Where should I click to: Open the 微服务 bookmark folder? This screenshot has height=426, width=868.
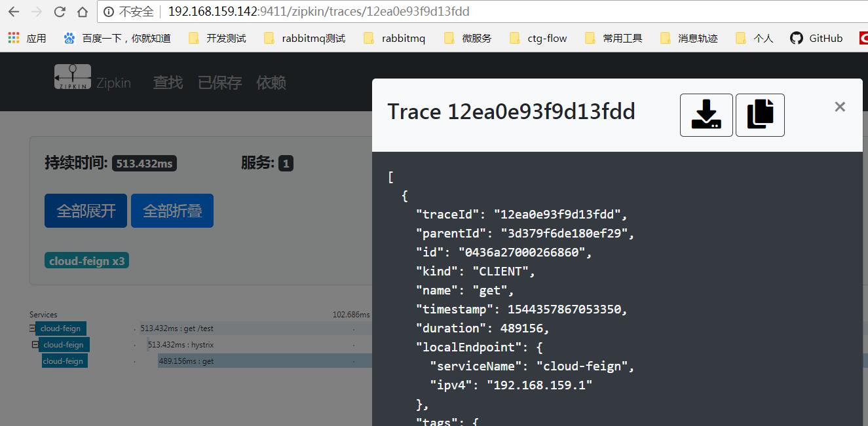click(x=467, y=38)
